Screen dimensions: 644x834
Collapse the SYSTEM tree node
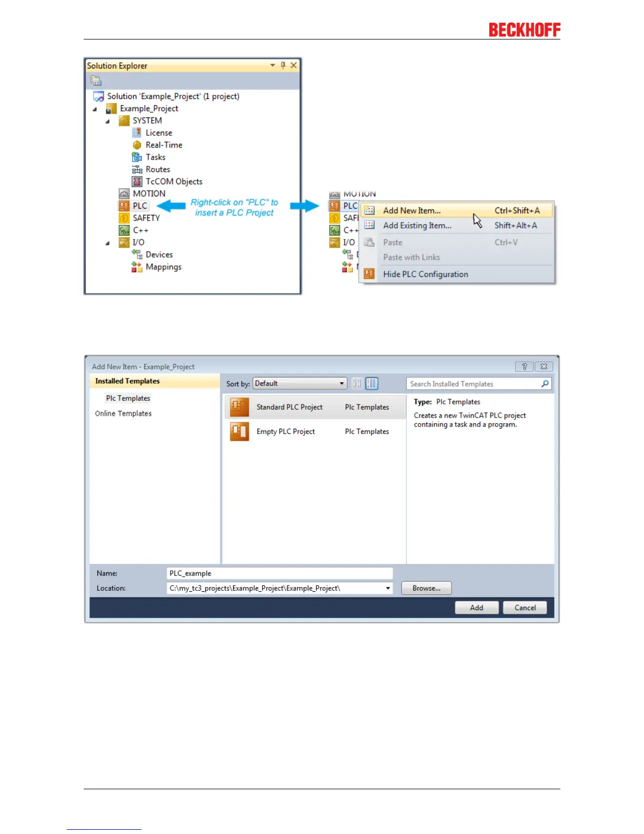pos(107,121)
